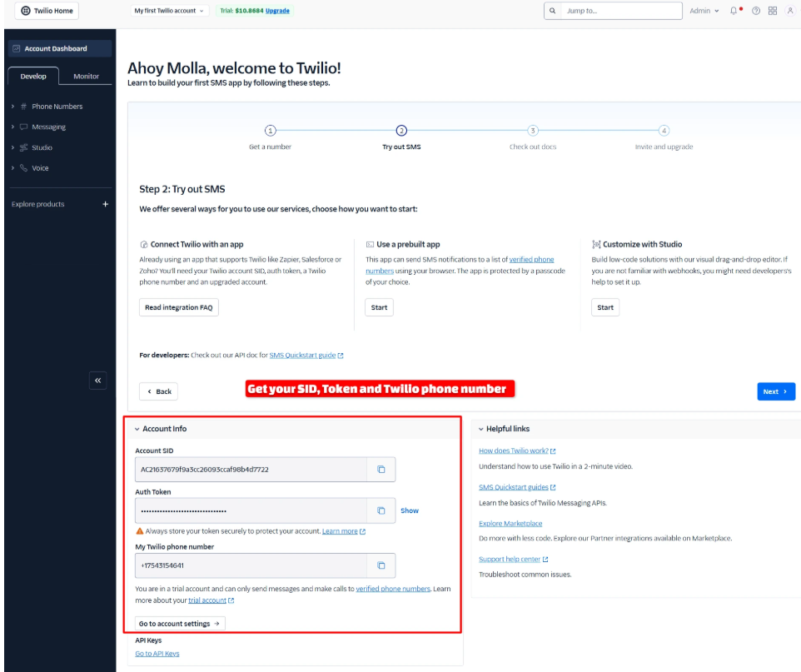801x672 pixels.
Task: Click the Phone Numbers hash icon
Action: (x=23, y=107)
